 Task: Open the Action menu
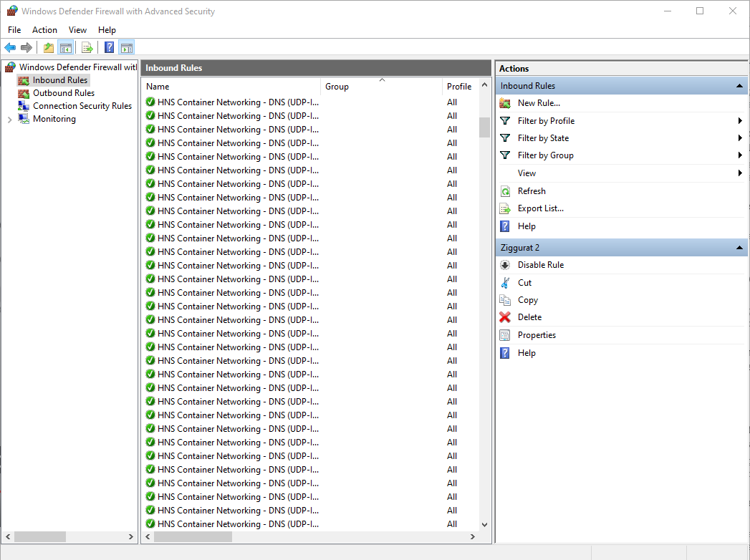[x=44, y=30]
